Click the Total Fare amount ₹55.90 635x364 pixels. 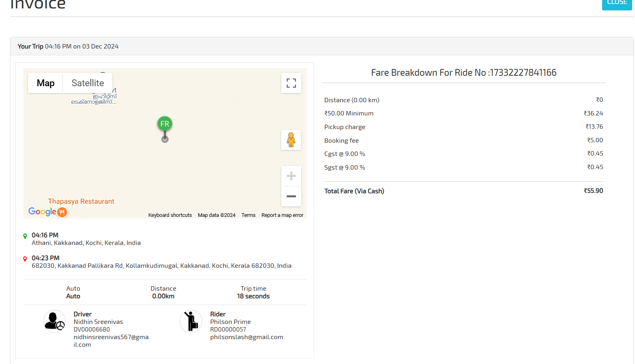[593, 191]
